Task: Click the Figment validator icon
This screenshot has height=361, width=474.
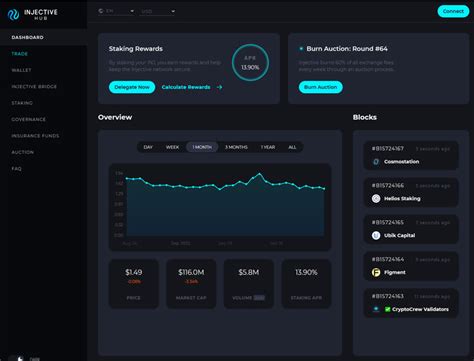Action: [376, 272]
